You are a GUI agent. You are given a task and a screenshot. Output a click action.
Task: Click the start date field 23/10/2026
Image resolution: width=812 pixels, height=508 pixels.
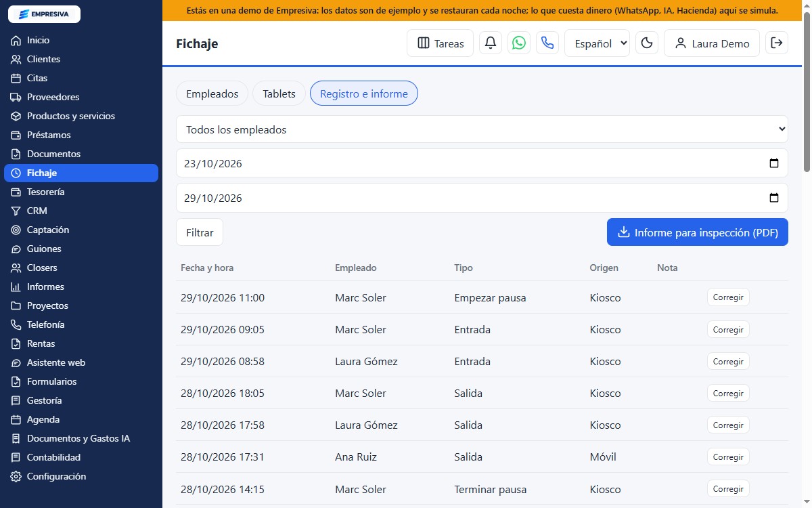(x=482, y=163)
